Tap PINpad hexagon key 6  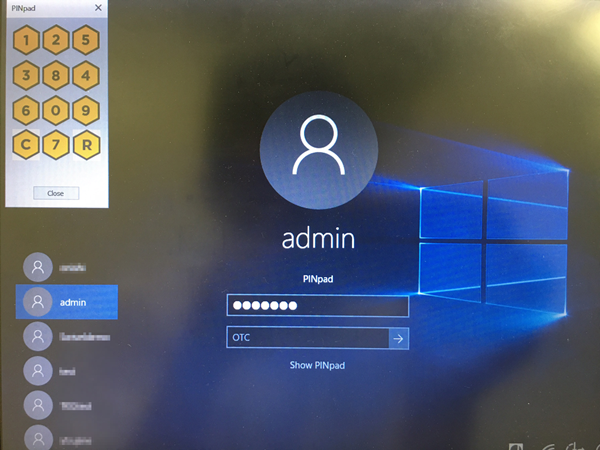pos(26,110)
